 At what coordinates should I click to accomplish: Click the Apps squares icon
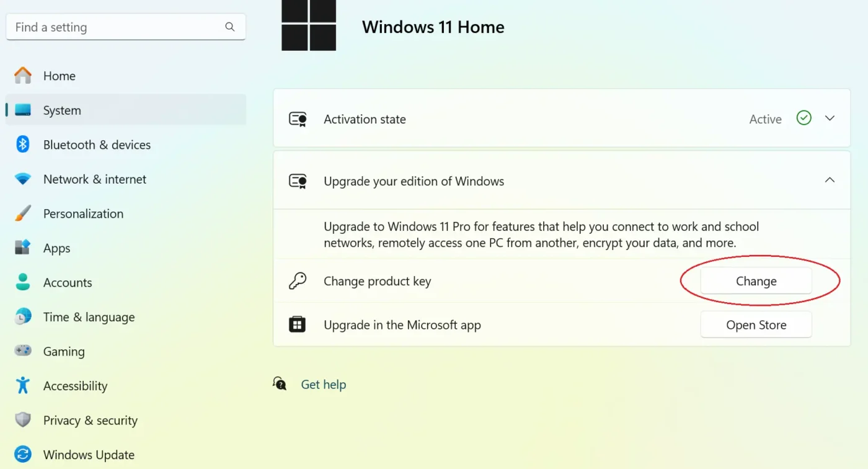[23, 248]
